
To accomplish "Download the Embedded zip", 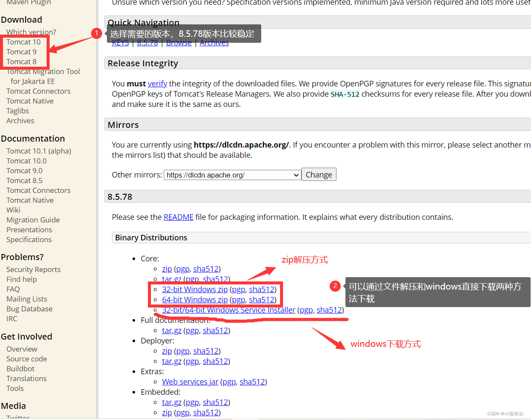I will tap(167, 413).
